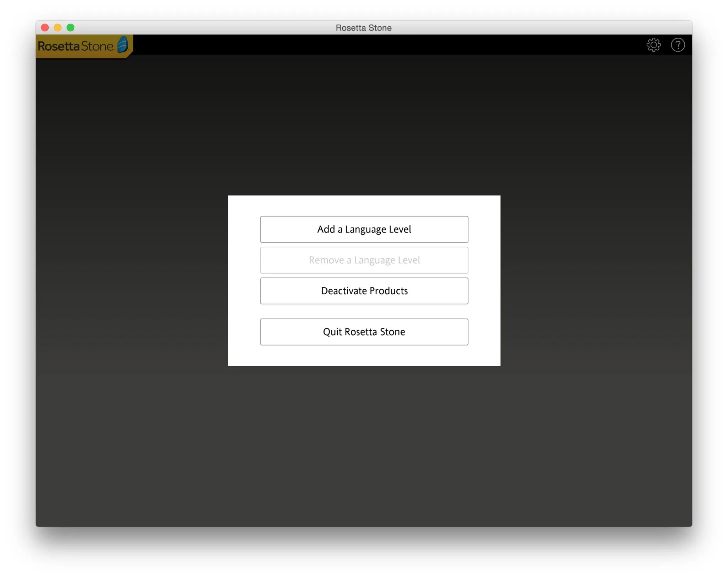
Task: Click the greyed-out Remove a Language Level
Action: pyautogui.click(x=364, y=260)
